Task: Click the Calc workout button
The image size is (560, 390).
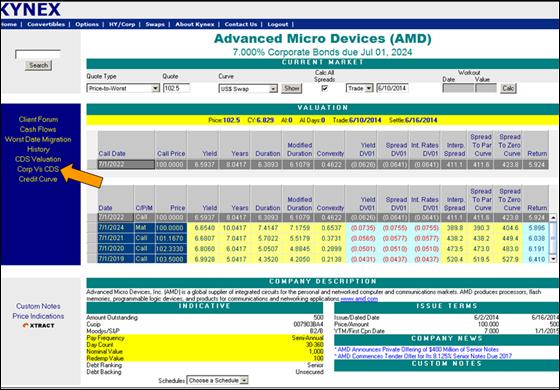Action: click(x=508, y=88)
